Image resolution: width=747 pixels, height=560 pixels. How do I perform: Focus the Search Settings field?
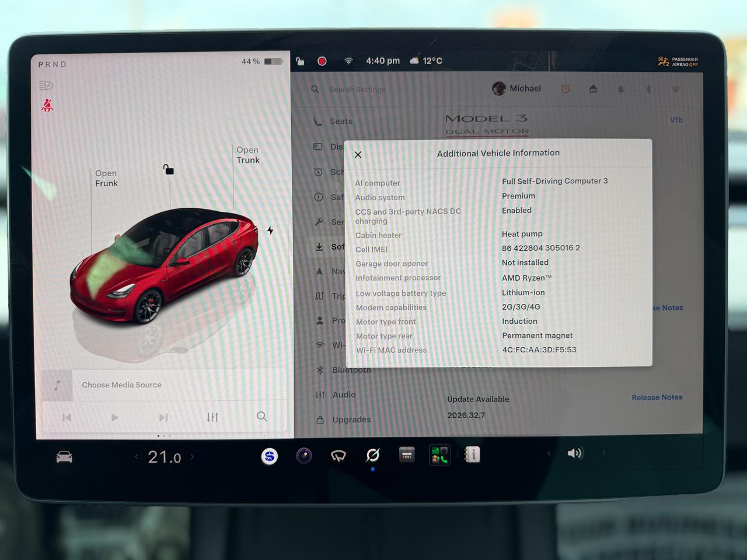coord(357,89)
